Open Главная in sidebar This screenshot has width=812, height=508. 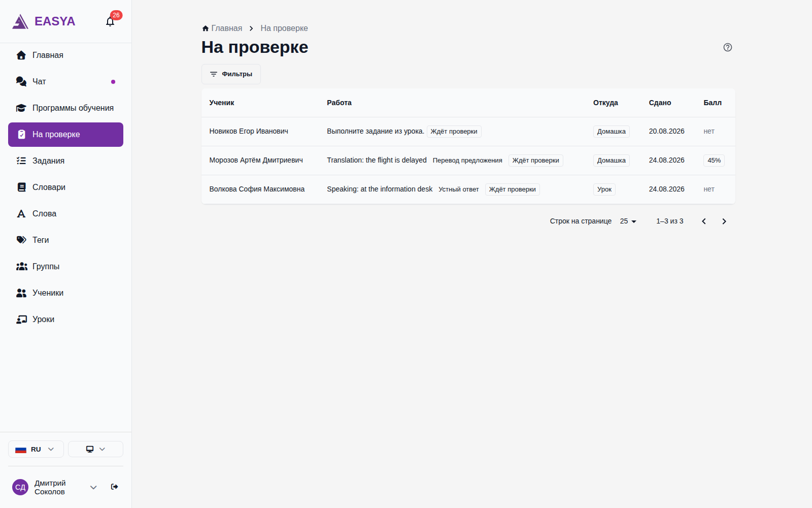tap(65, 55)
